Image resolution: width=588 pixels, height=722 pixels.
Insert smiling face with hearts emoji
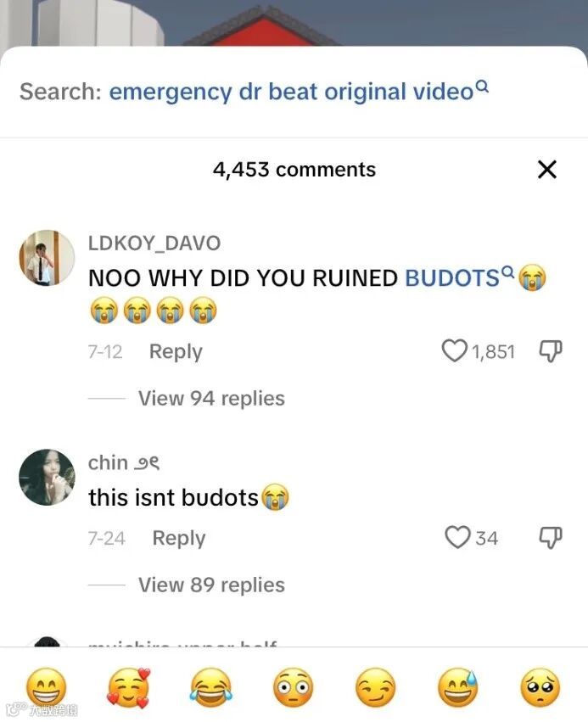click(129, 687)
